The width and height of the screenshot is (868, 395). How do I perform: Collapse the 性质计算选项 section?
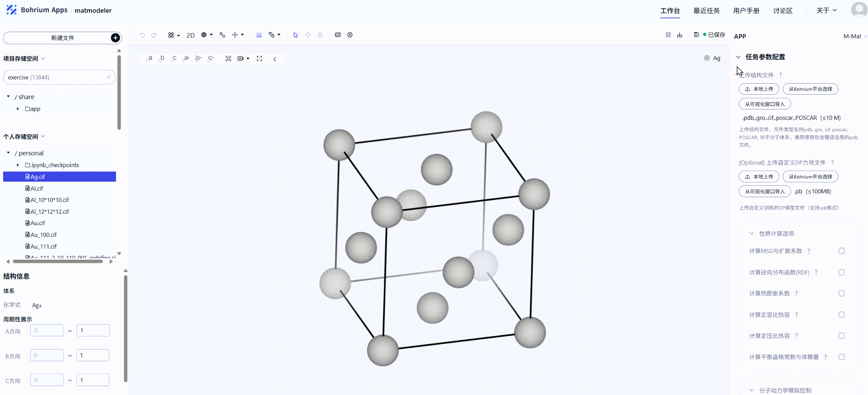coord(752,234)
